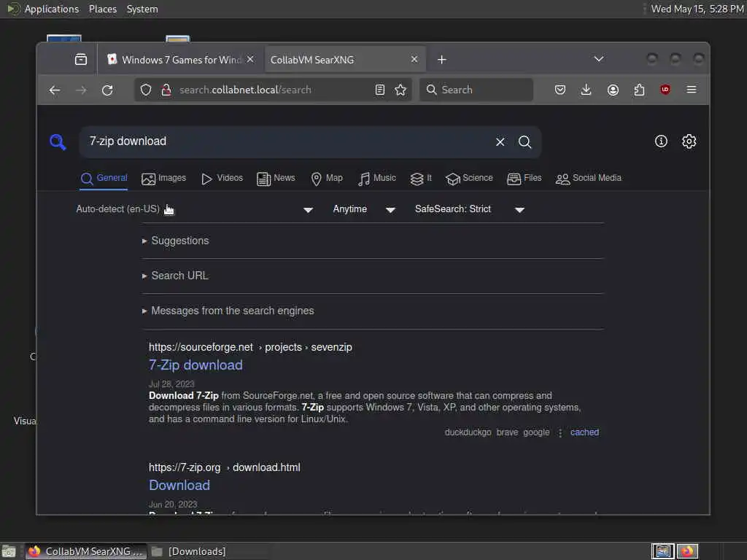Open the SearXNG about info icon
747x560 pixels.
(661, 141)
